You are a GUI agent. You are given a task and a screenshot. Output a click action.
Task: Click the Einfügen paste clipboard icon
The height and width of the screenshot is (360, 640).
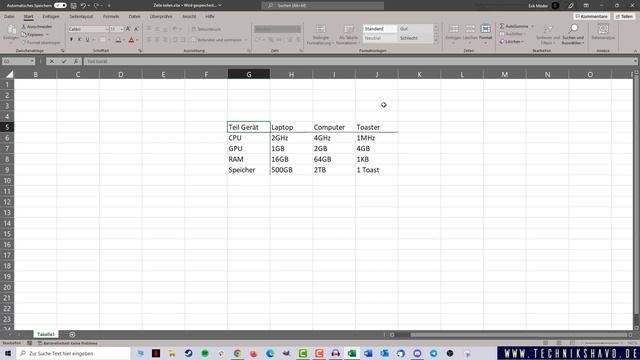11,30
